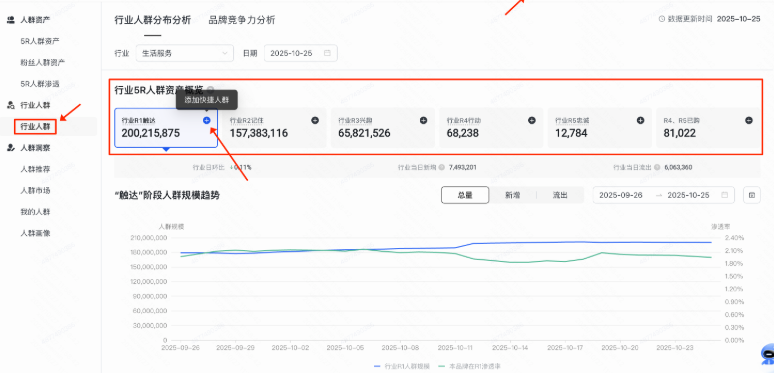This screenshot has width=774, height=373.
Task: Click the square icon button beside date range
Action: click(752, 195)
